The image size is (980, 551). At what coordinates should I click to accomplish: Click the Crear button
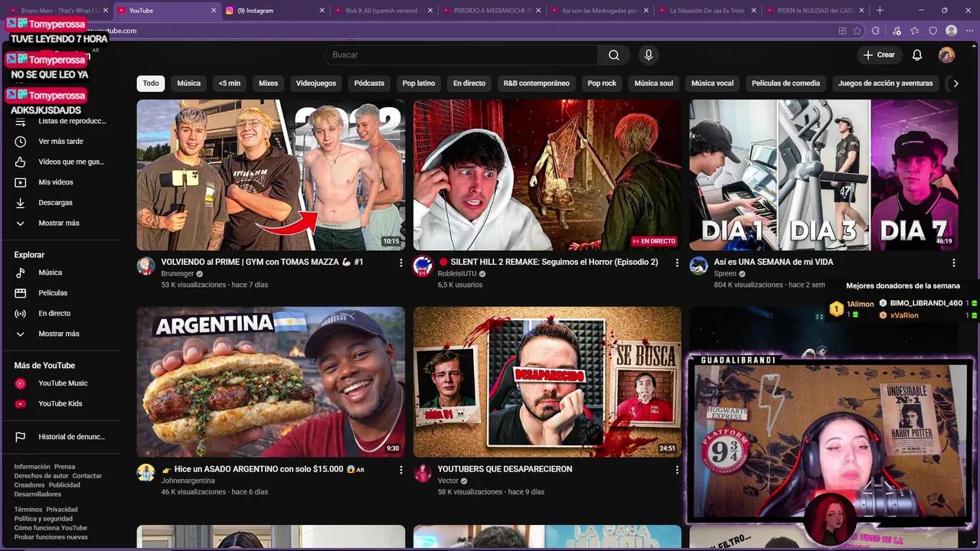click(x=879, y=55)
